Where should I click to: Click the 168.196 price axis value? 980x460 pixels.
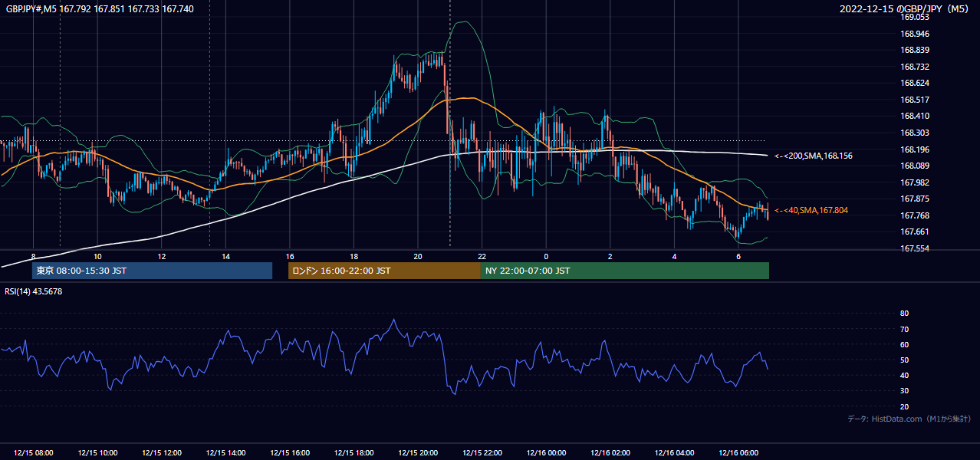pos(915,149)
